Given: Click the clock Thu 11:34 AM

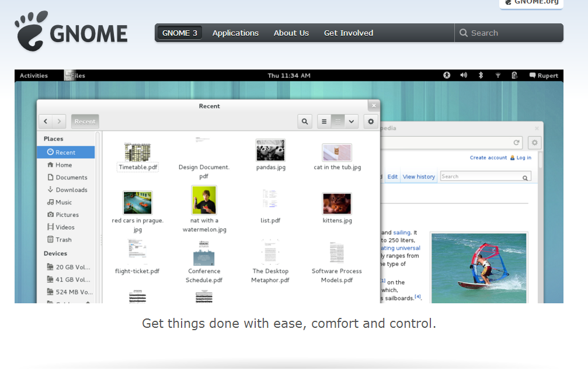Looking at the screenshot, I should click(x=289, y=75).
